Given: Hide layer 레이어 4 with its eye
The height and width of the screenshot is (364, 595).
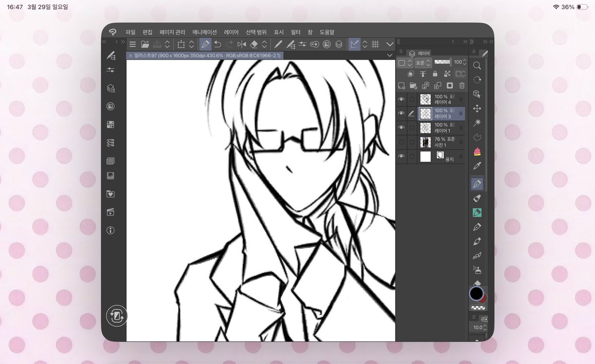Looking at the screenshot, I should click(x=401, y=99).
